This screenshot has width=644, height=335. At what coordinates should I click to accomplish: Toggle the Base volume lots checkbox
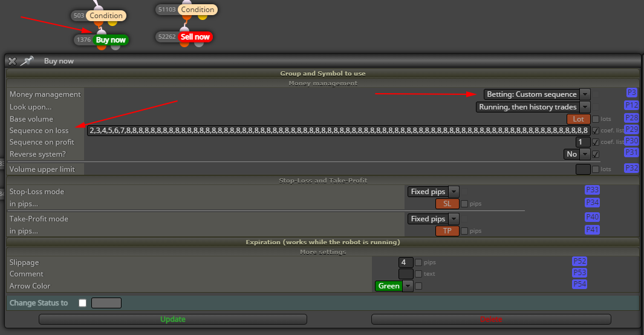[596, 119]
